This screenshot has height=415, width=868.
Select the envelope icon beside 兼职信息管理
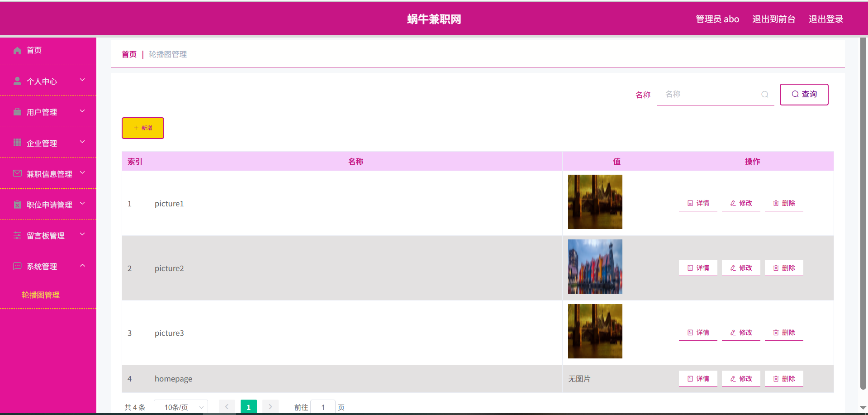pos(17,173)
